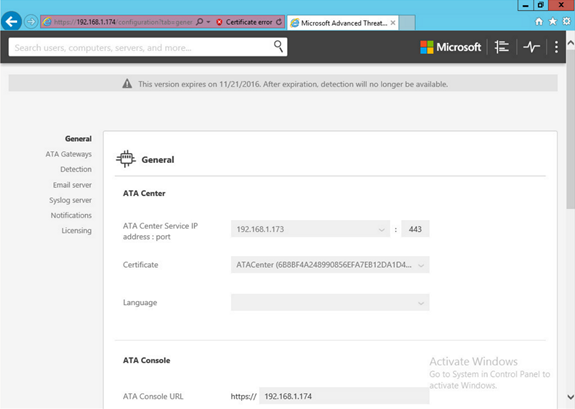Select the Microsoft Advanced Threat tab

coord(343,23)
